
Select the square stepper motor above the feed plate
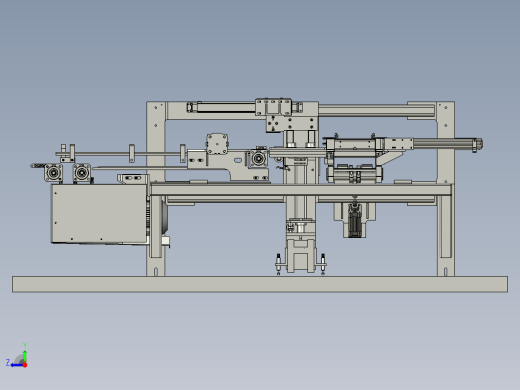pyautogui.click(x=217, y=144)
